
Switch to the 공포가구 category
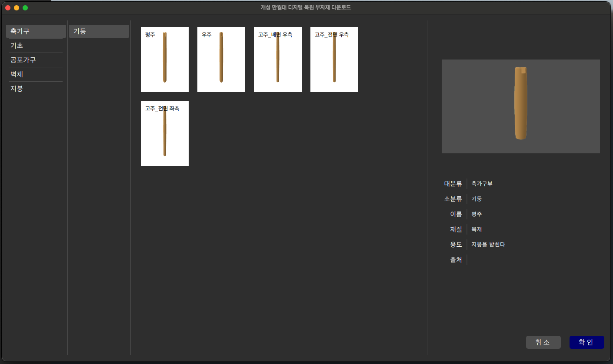[x=36, y=60]
